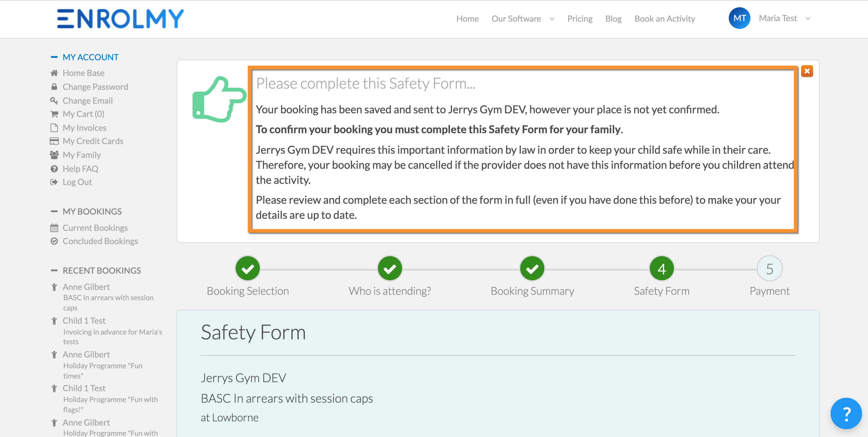The height and width of the screenshot is (437, 868).
Task: Open Pricing in top navigation
Action: [x=580, y=18]
